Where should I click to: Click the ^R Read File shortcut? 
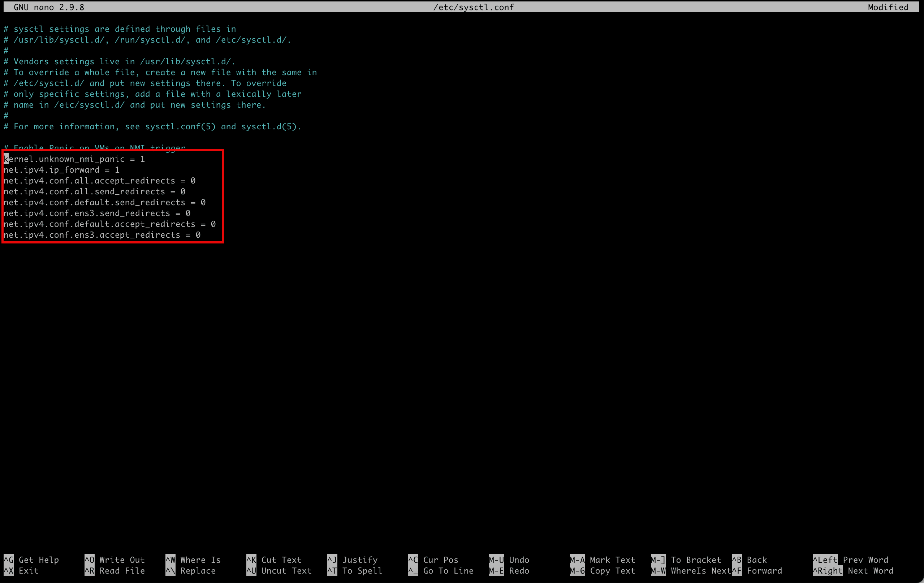pos(115,570)
